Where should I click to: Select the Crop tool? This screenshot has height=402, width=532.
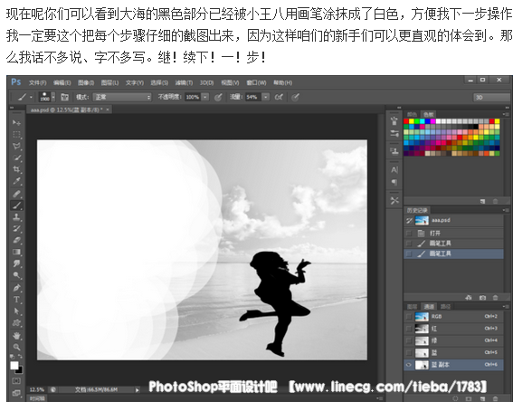[x=16, y=169]
